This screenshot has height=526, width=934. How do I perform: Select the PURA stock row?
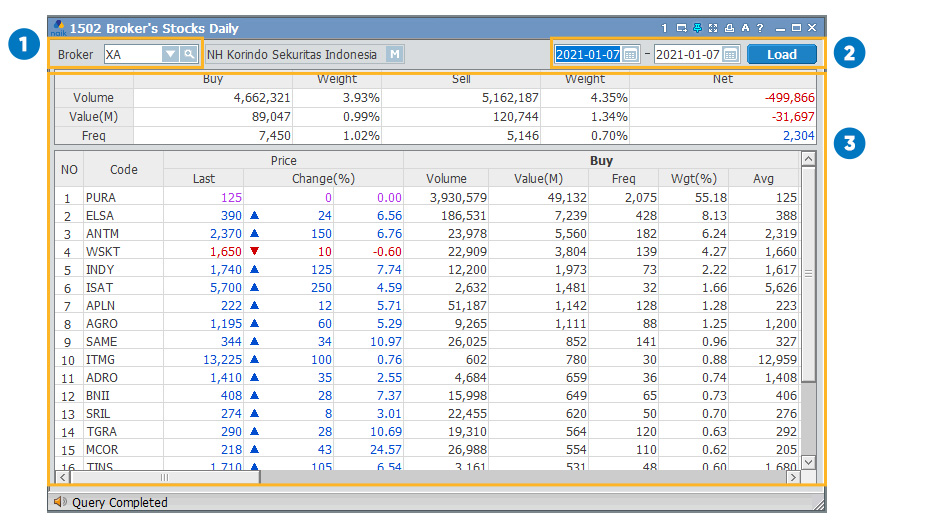pyautogui.click(x=101, y=198)
